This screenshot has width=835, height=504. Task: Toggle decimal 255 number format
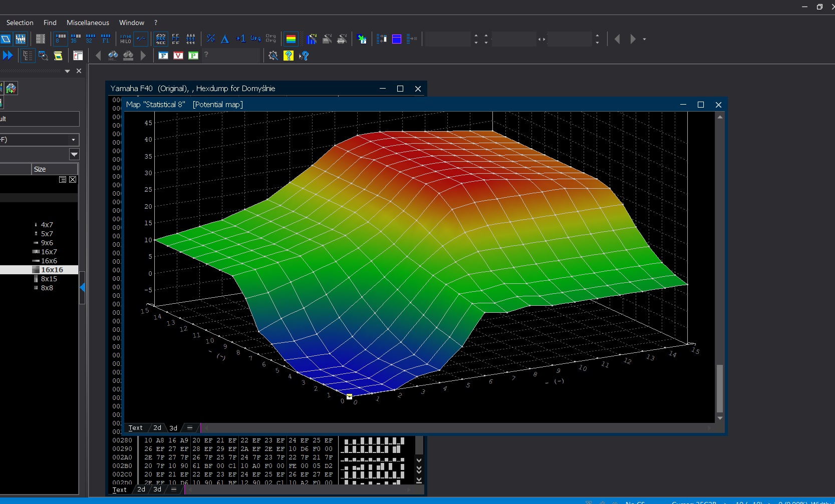[161, 39]
